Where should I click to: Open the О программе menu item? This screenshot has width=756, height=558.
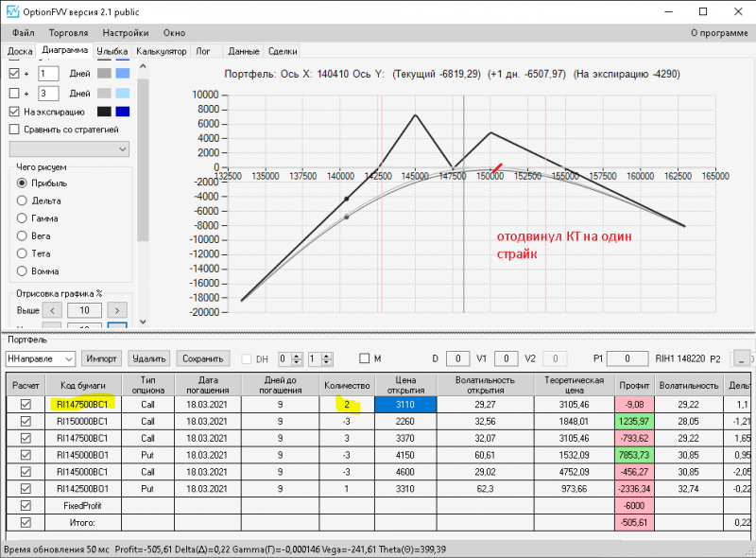719,33
